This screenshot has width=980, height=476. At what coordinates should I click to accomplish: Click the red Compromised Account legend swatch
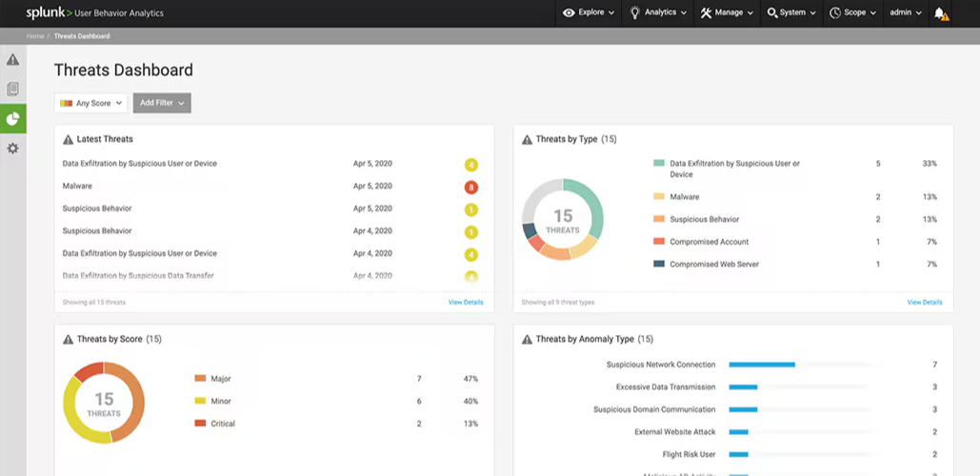click(659, 242)
